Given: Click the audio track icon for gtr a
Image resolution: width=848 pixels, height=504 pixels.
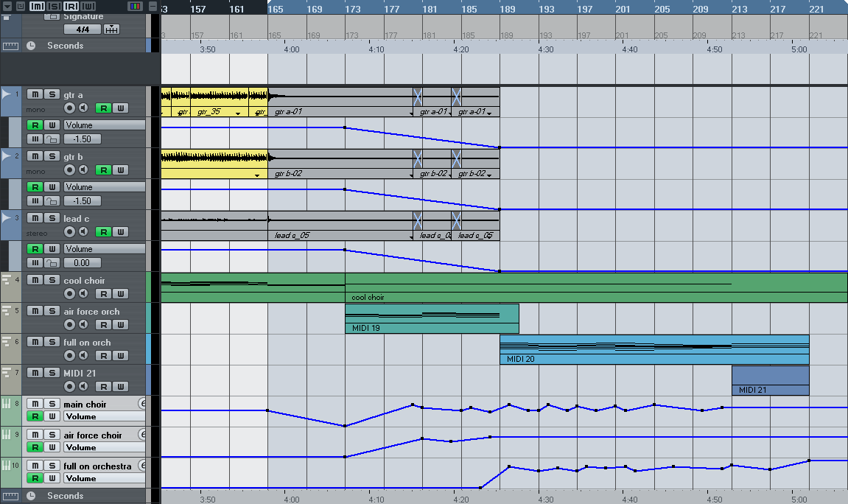Looking at the screenshot, I should [x=7, y=94].
